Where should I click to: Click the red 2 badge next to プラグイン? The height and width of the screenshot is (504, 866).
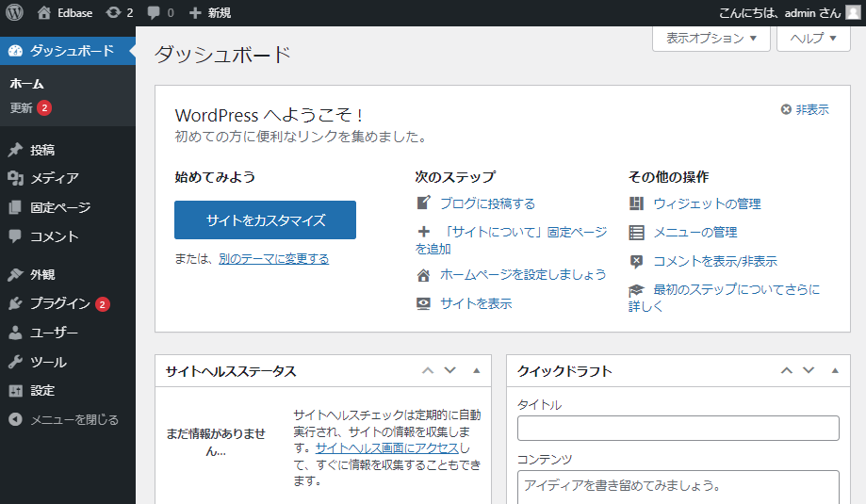(102, 304)
